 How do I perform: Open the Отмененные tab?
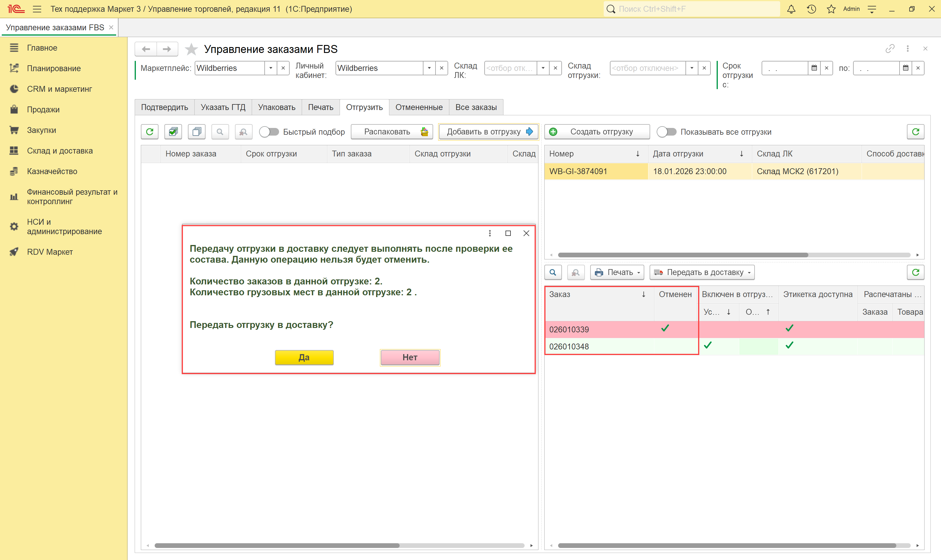[419, 107]
